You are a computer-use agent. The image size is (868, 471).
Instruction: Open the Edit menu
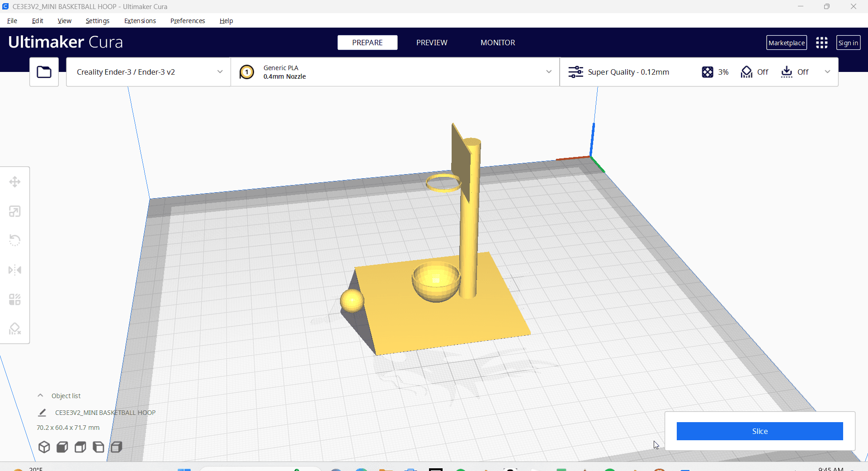(38, 21)
